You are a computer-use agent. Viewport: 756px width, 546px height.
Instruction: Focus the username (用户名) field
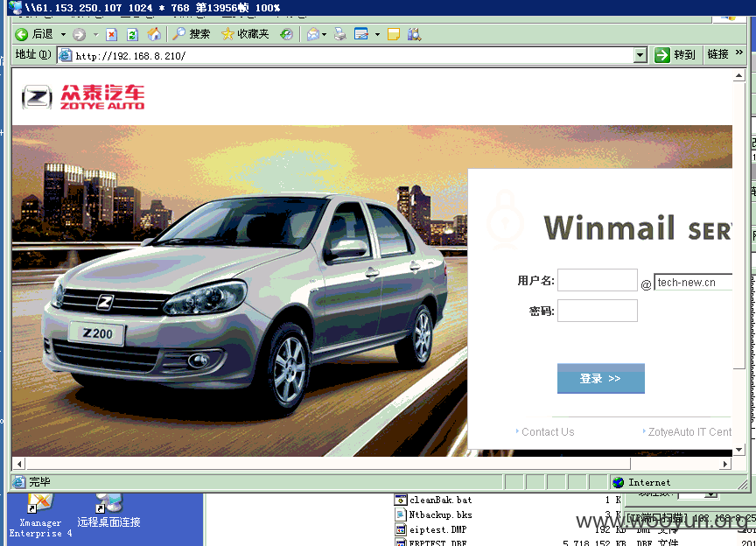click(598, 280)
